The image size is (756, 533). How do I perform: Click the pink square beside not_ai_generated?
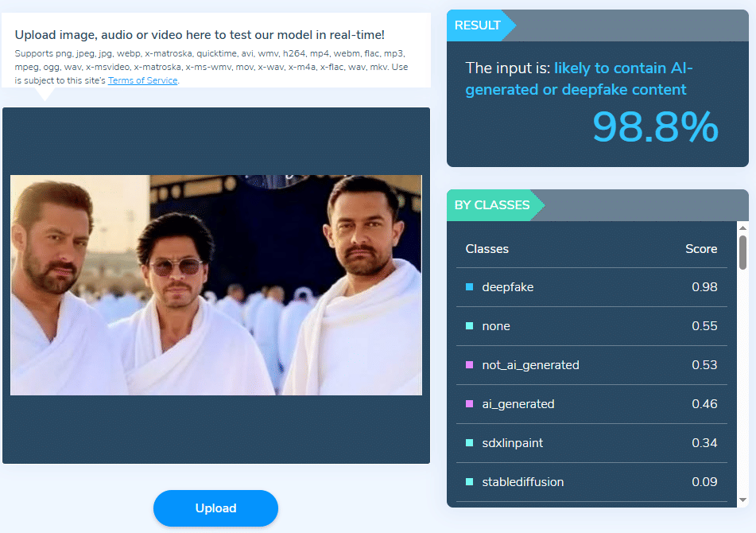click(469, 365)
